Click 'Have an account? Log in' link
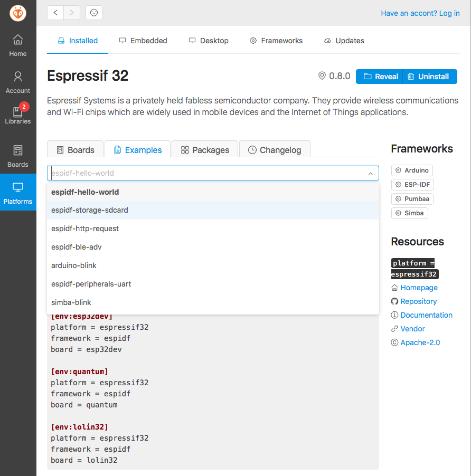471x476 pixels. tap(420, 13)
